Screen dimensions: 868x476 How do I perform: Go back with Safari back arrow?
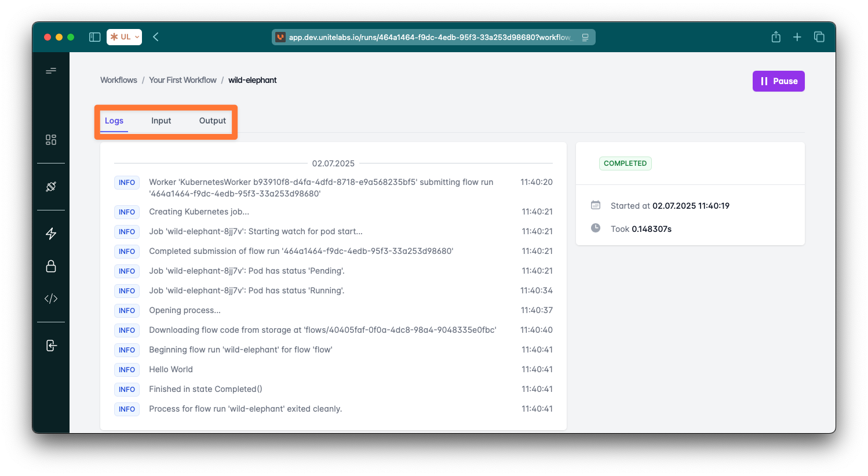(156, 37)
